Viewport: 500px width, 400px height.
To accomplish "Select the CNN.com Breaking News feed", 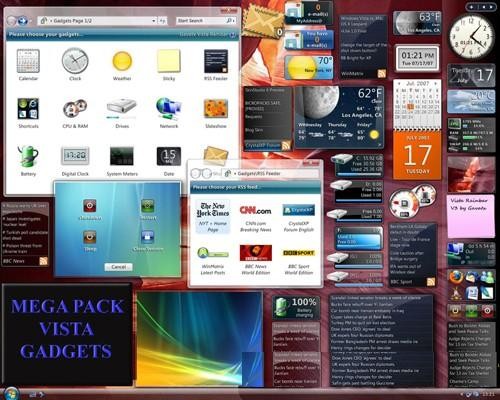I will [256, 218].
